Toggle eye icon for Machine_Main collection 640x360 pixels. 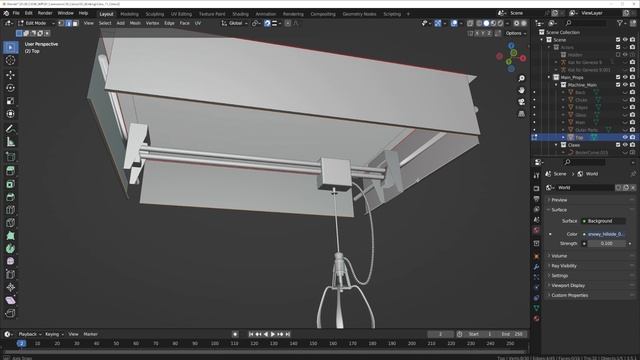[x=625, y=84]
